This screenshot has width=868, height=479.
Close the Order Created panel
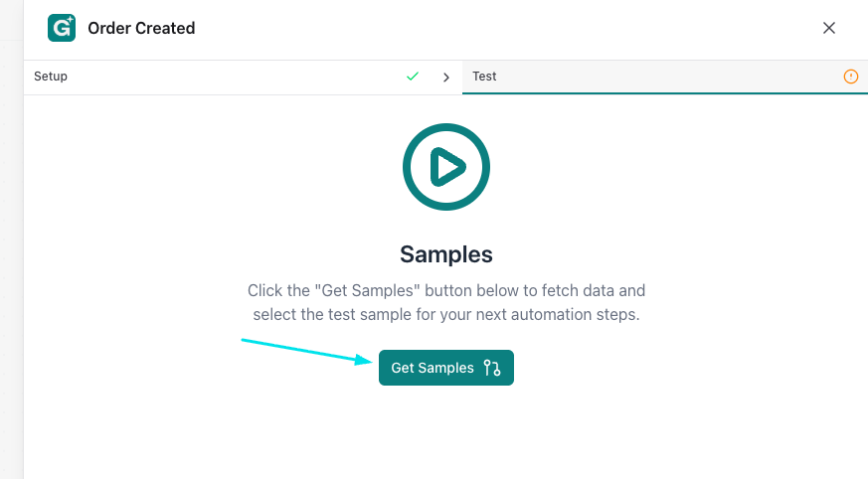(x=829, y=28)
